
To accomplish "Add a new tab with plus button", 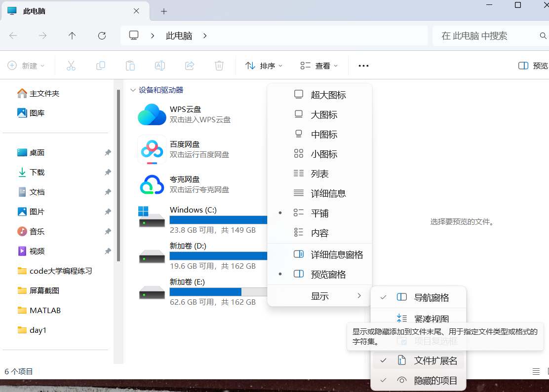I will click(x=164, y=11).
